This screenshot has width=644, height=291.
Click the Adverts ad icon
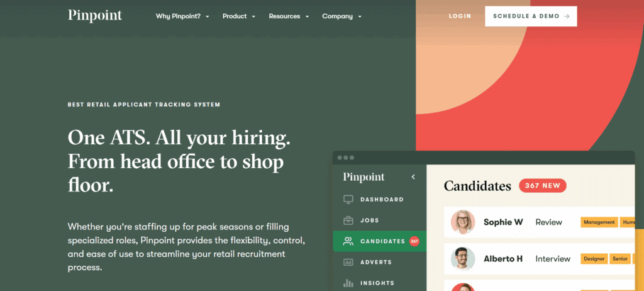pyautogui.click(x=348, y=262)
